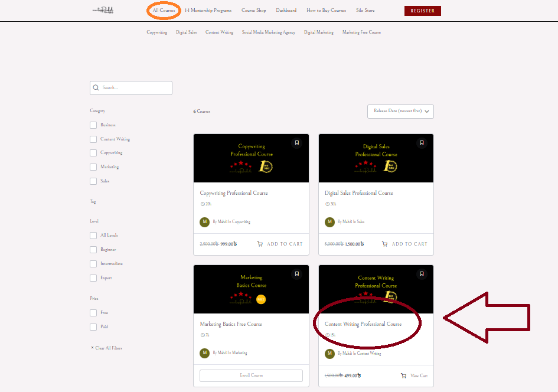558x392 pixels.
Task: Open Copywriting Professional Course title link
Action: [234, 193]
